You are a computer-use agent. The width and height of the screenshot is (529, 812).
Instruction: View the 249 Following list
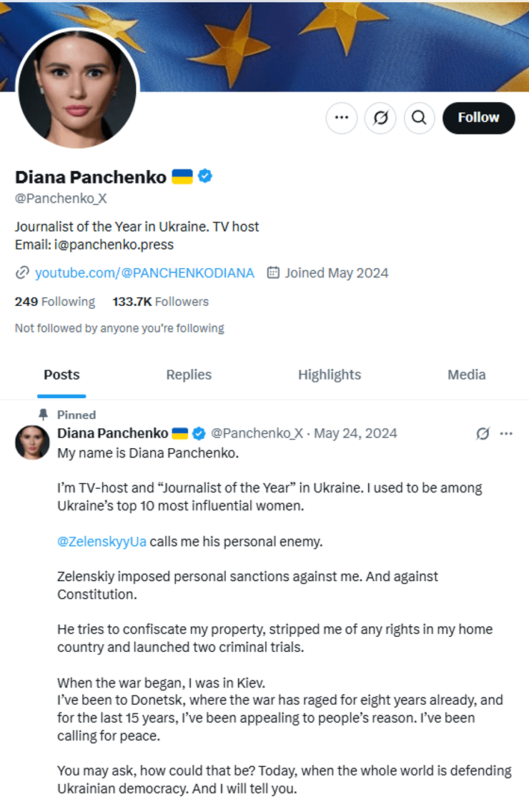click(x=55, y=302)
